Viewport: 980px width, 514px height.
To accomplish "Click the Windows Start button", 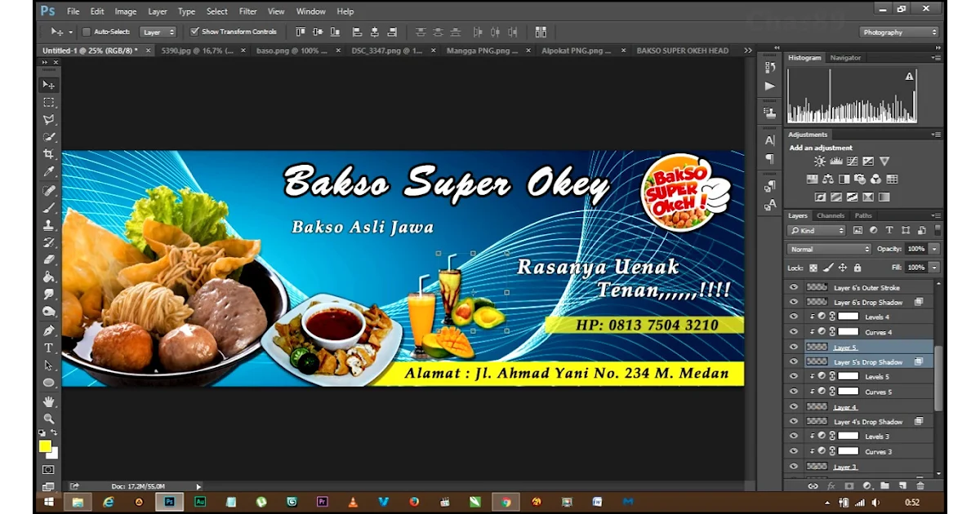I will (48, 502).
